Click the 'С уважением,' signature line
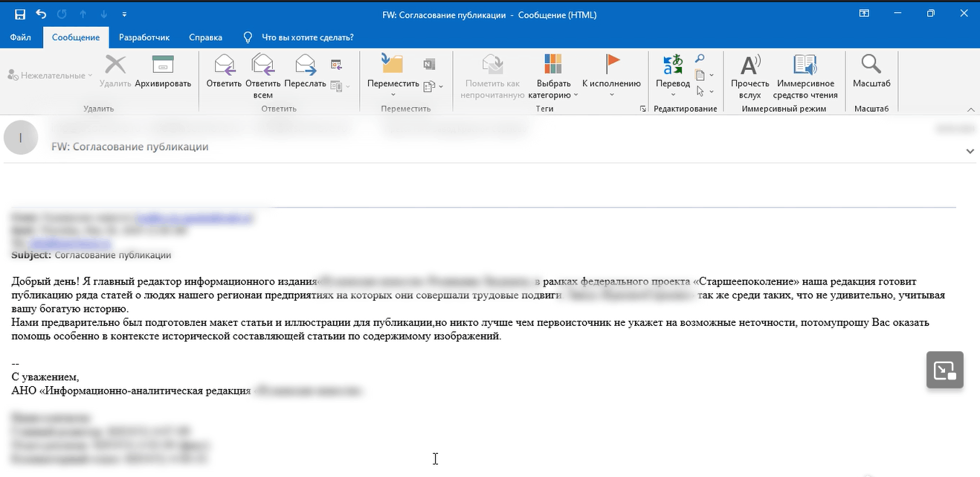 pyautogui.click(x=45, y=377)
